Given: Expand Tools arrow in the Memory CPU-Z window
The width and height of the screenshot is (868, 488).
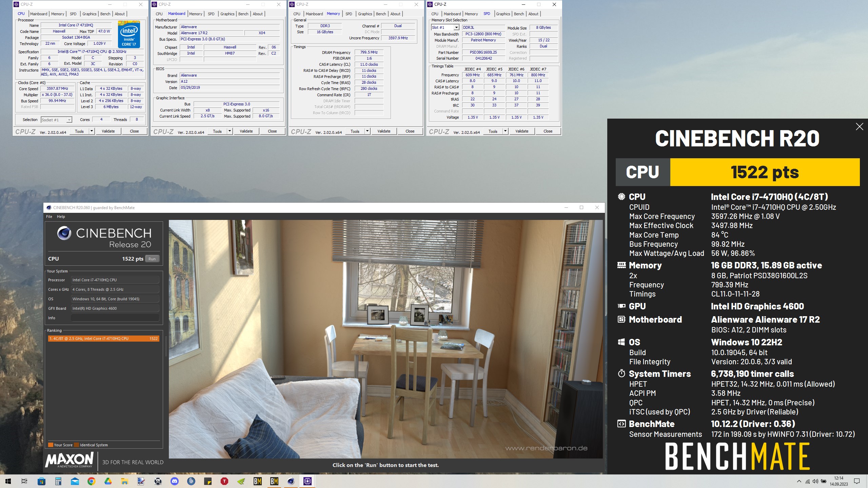Looking at the screenshot, I should [x=367, y=131].
